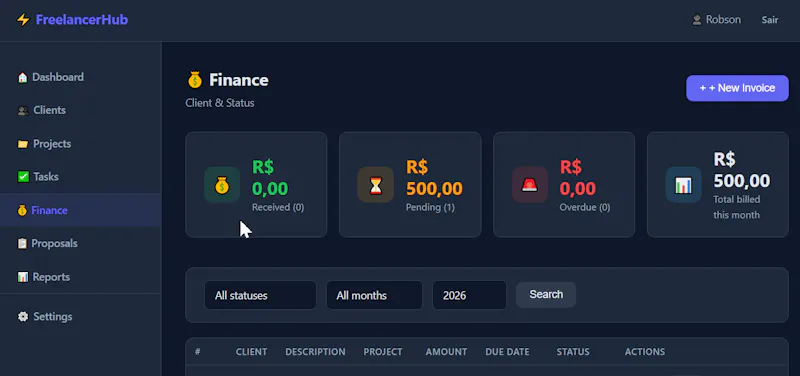This screenshot has width=800, height=376.
Task: Click the white R$ 500,00 total amount
Action: click(742, 170)
